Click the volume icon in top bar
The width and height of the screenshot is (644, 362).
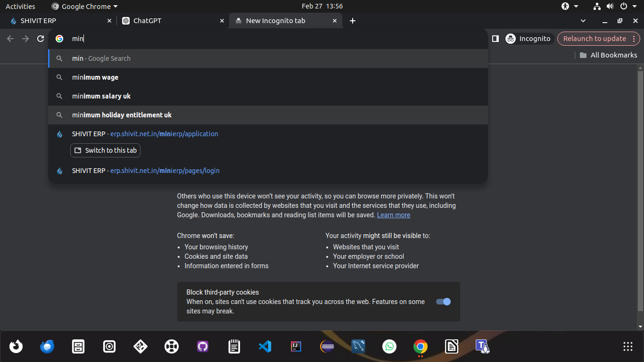pos(610,6)
